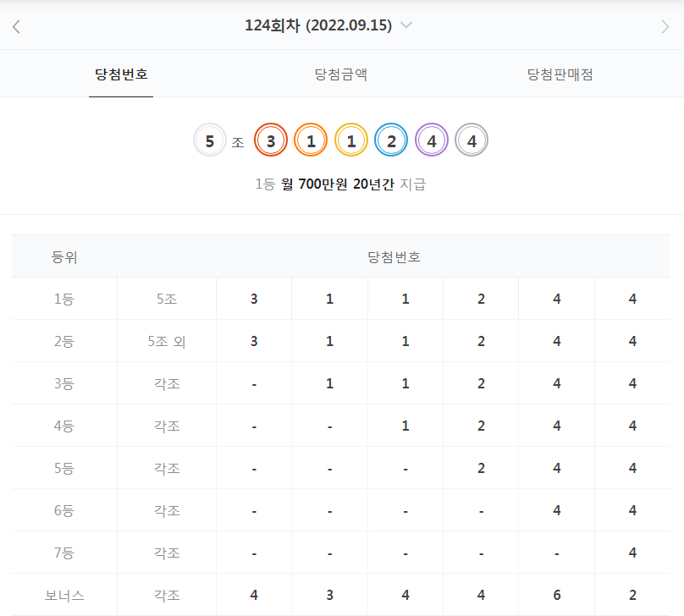
Task: Select the 3등 rank cell
Action: pos(64,383)
